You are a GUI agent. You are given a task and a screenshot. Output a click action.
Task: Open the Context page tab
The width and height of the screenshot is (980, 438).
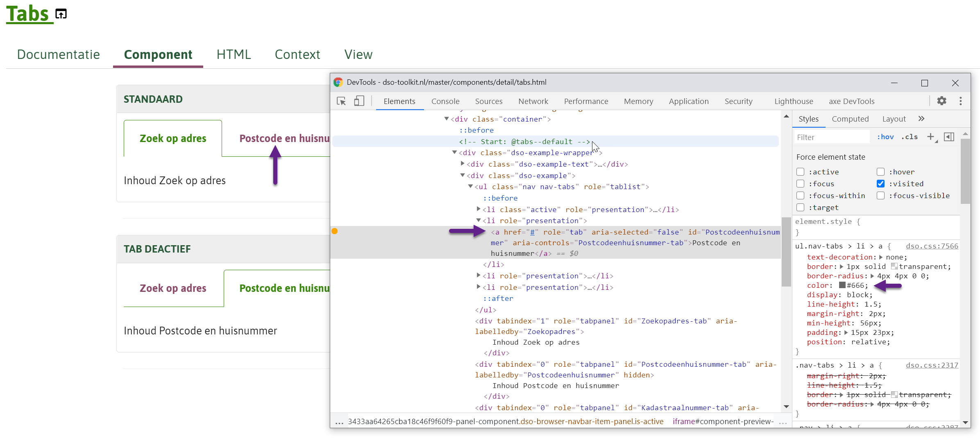pyautogui.click(x=297, y=54)
